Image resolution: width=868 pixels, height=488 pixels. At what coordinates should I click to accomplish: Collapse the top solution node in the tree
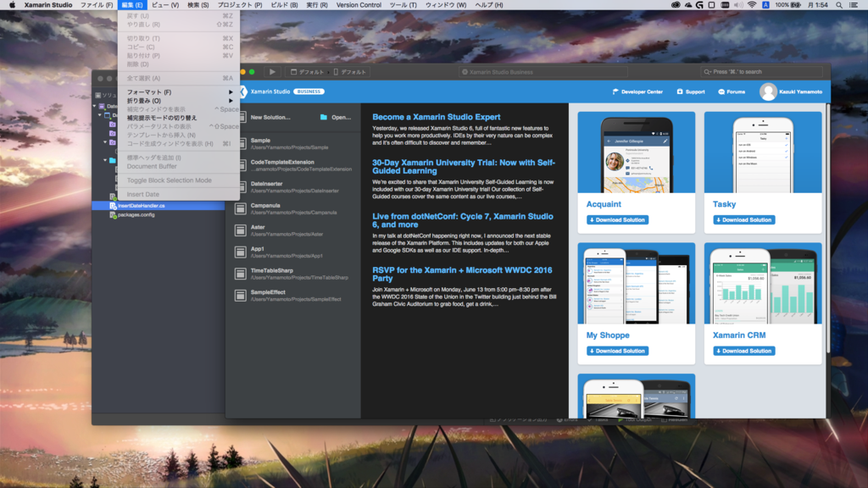(x=95, y=106)
